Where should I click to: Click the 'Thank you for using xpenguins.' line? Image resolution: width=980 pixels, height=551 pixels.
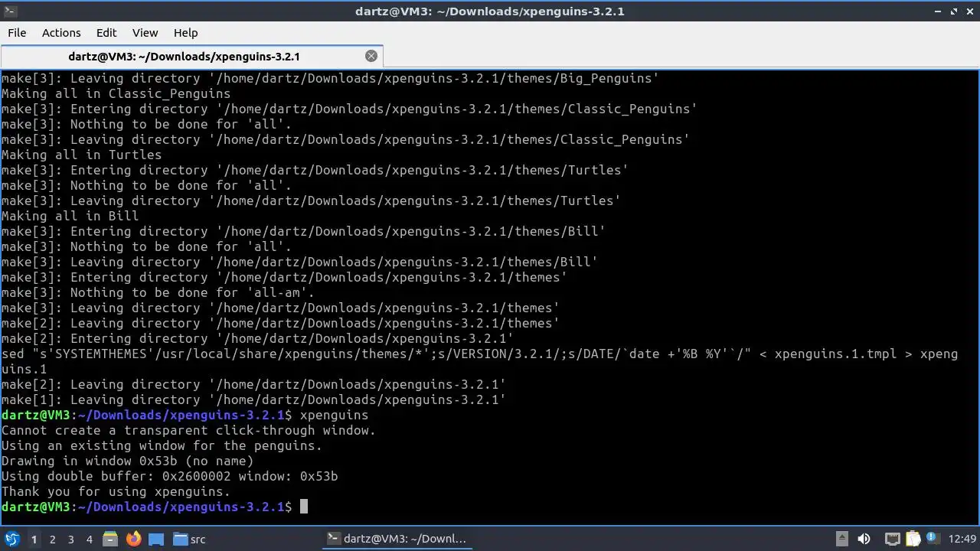[116, 491]
